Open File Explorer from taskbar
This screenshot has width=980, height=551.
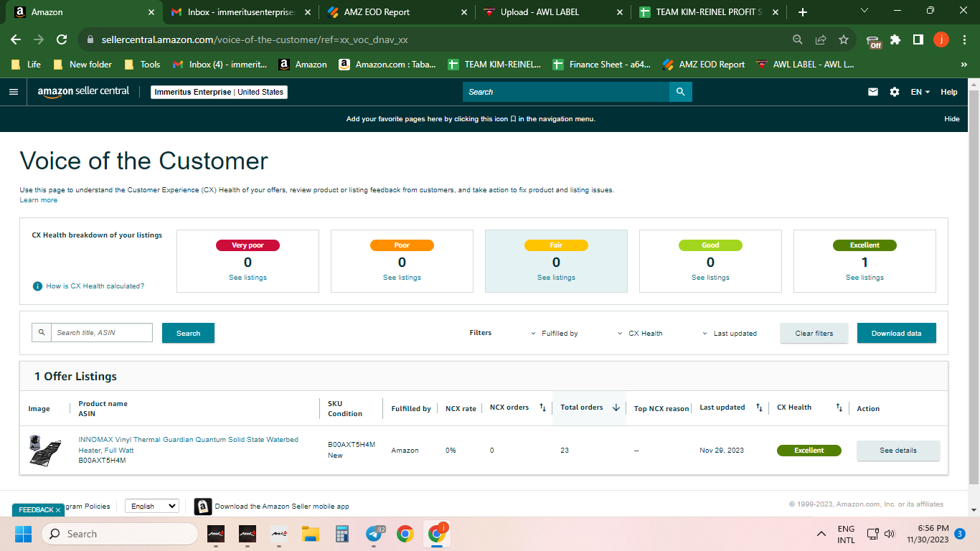(310, 534)
